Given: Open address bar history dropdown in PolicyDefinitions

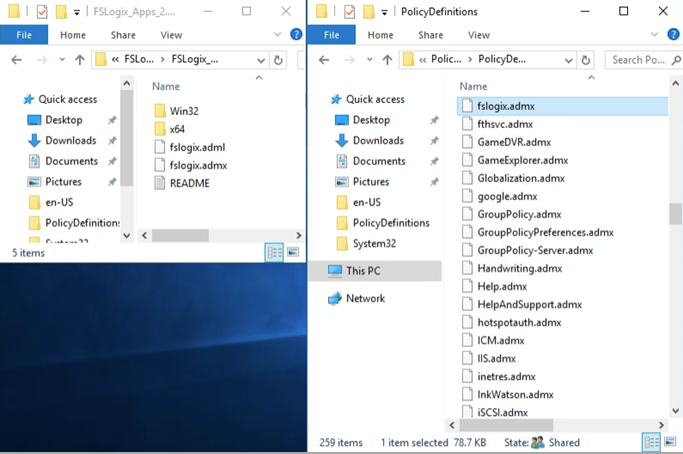Looking at the screenshot, I should tap(569, 60).
